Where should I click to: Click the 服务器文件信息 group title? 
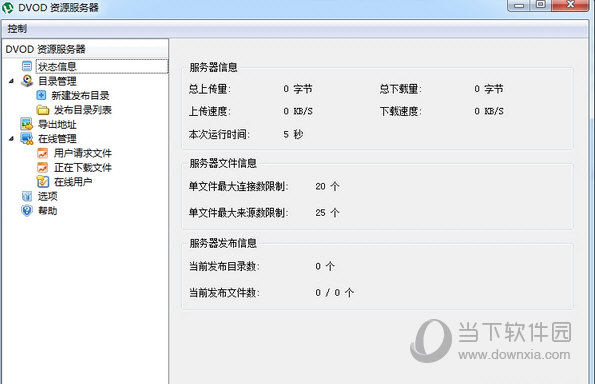click(223, 164)
